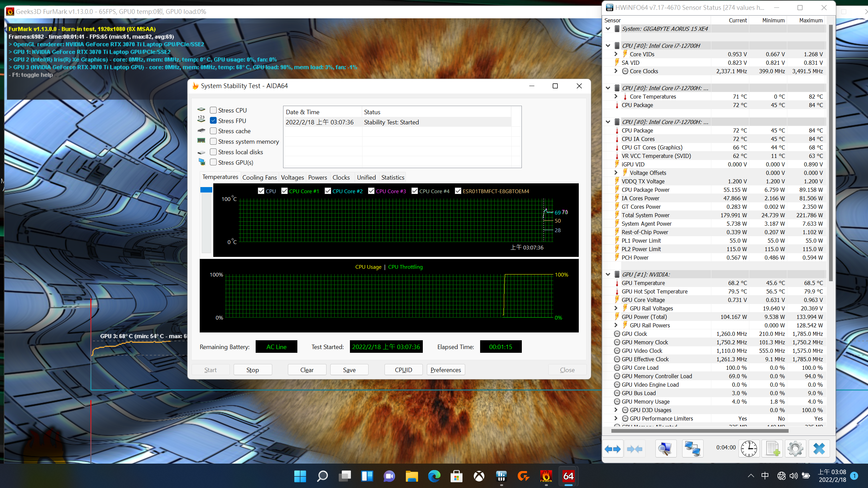Click Stop button in AIDA64
Viewport: 868px width, 488px height.
[253, 370]
